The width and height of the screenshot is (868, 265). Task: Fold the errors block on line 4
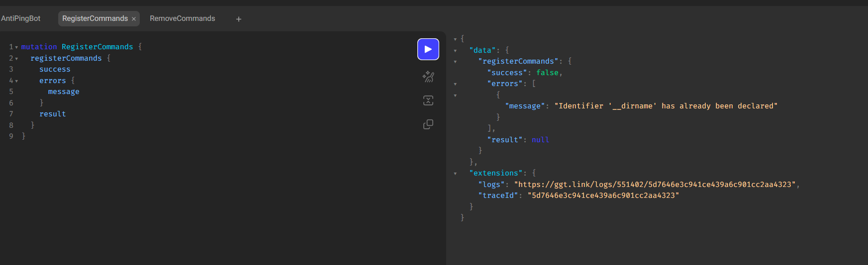click(16, 81)
